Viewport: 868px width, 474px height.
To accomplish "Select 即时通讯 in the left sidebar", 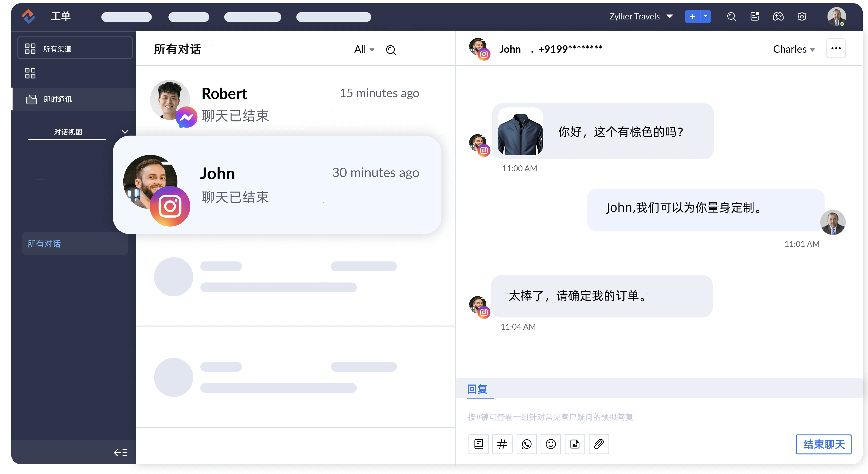I will 58,99.
